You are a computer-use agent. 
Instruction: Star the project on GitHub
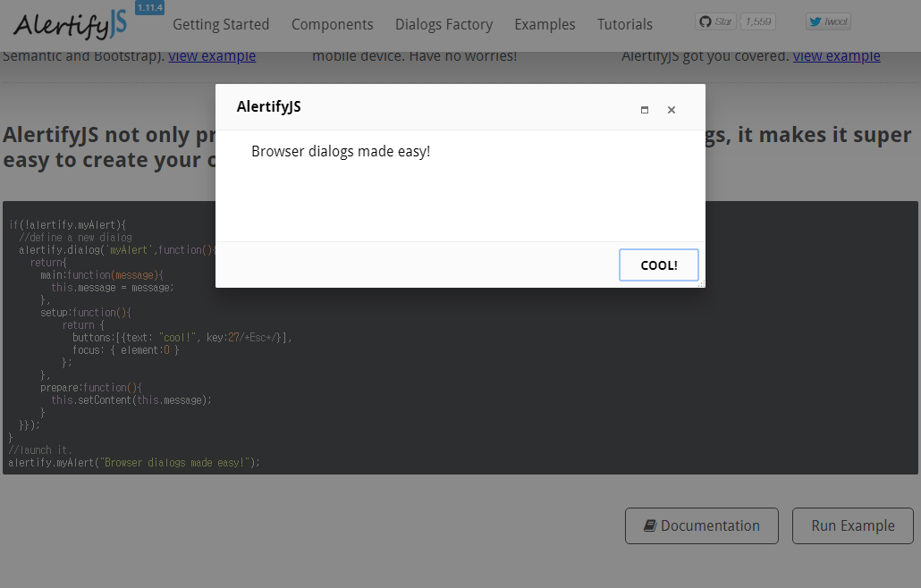tap(716, 21)
